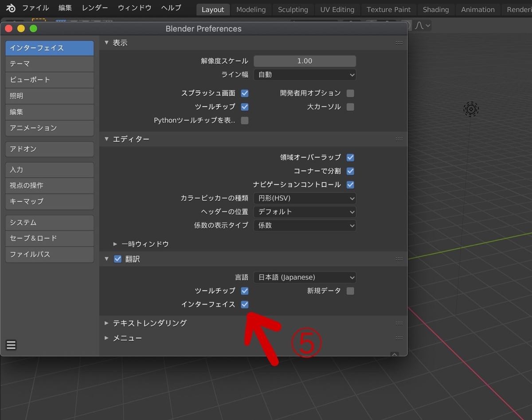The width and height of the screenshot is (532, 420).
Task: Switch to the Shading workspace tab
Action: pyautogui.click(x=436, y=9)
